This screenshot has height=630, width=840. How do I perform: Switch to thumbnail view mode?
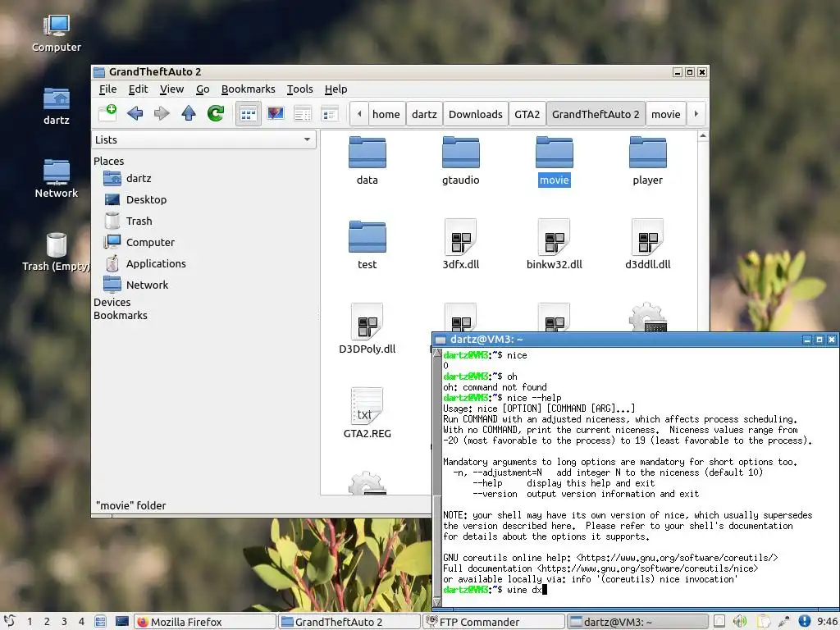(276, 113)
